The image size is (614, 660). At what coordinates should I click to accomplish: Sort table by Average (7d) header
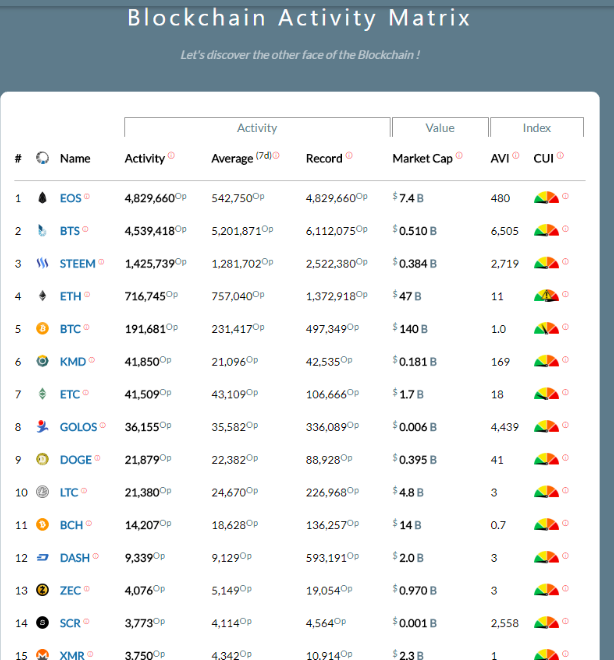242,158
